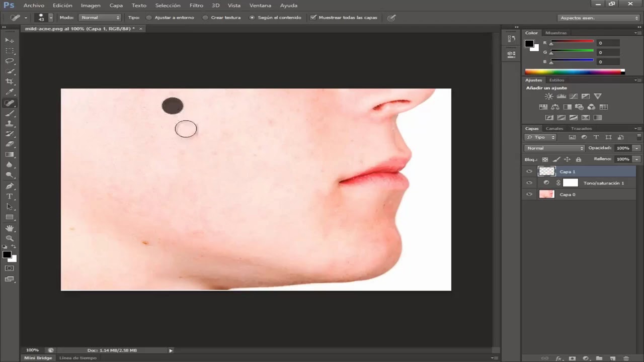
Task: Add a Photo Filter adjustment
Action: coord(579,107)
